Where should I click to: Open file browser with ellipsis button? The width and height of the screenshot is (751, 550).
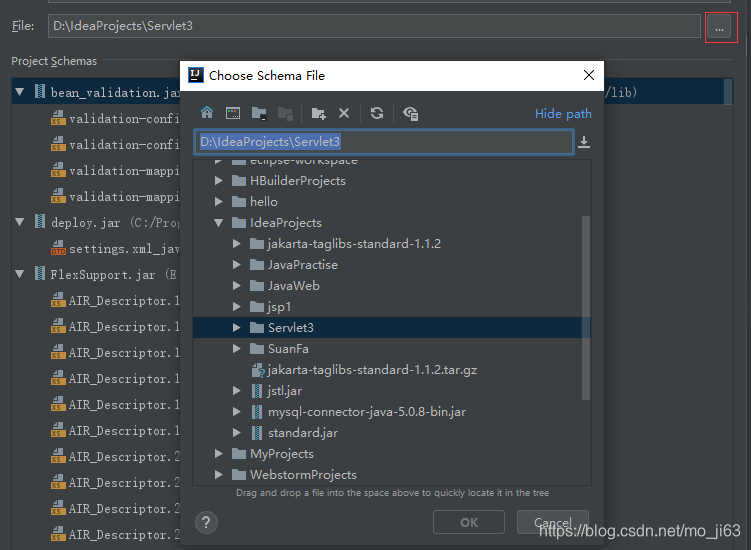(x=719, y=26)
